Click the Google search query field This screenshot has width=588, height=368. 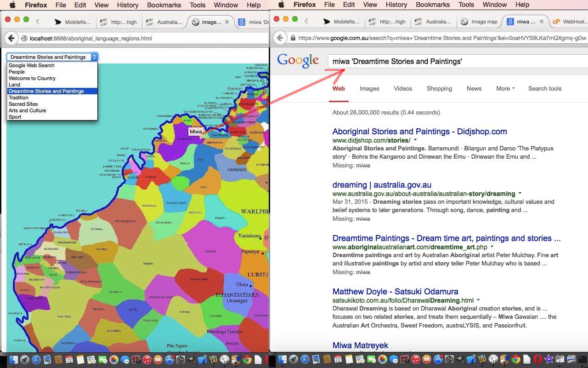coord(458,61)
